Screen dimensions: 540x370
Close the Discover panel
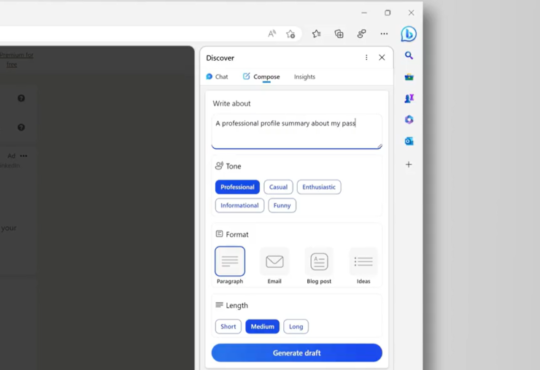pyautogui.click(x=382, y=58)
